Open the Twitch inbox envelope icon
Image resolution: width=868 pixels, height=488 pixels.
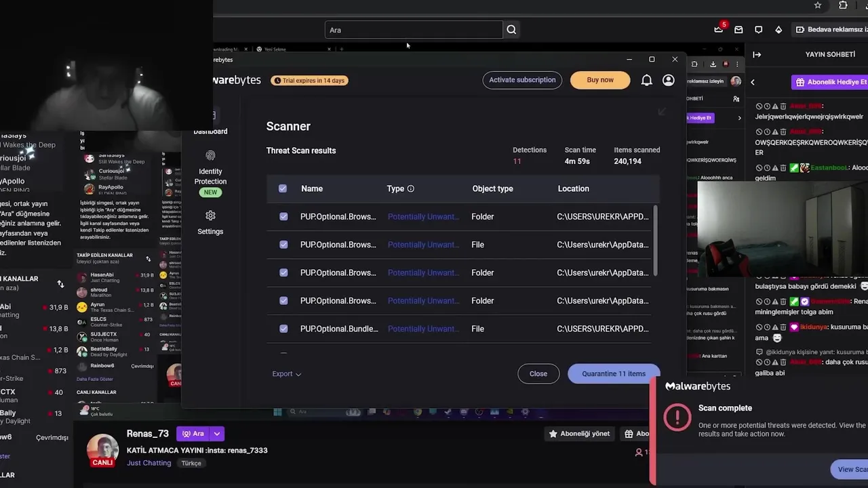coord(738,30)
